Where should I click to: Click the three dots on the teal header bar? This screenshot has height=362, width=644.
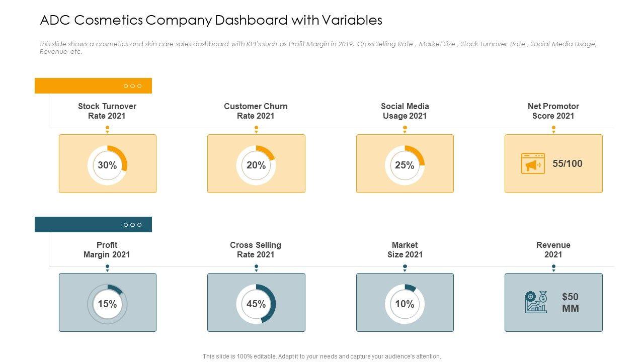(132, 225)
